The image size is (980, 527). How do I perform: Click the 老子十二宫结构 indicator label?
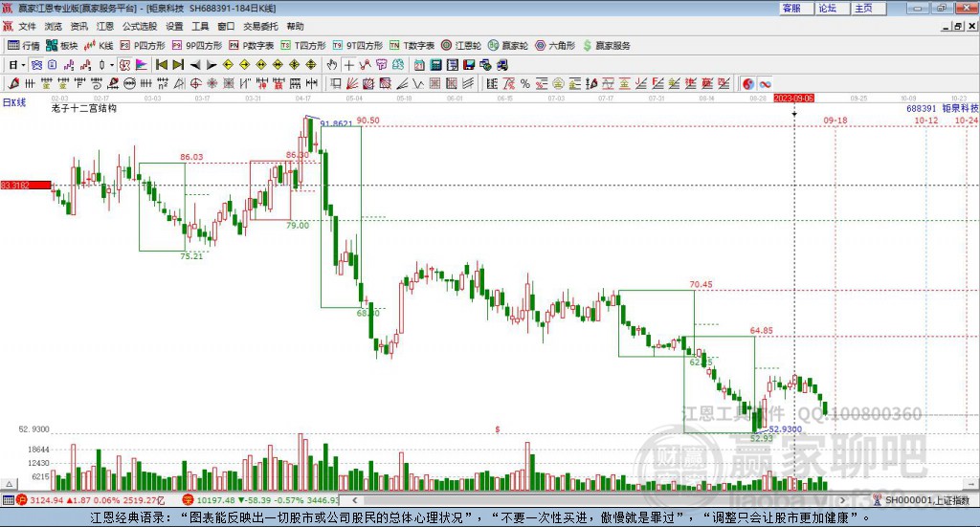click(84, 108)
